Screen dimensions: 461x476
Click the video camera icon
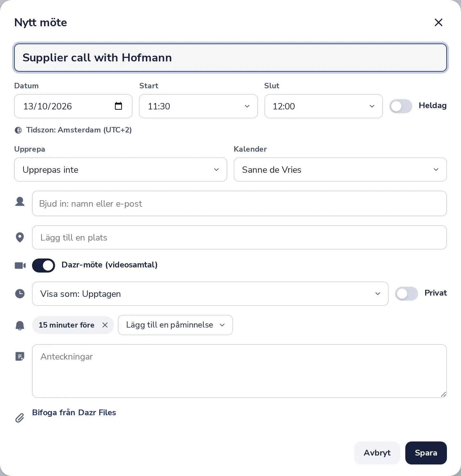click(x=20, y=266)
